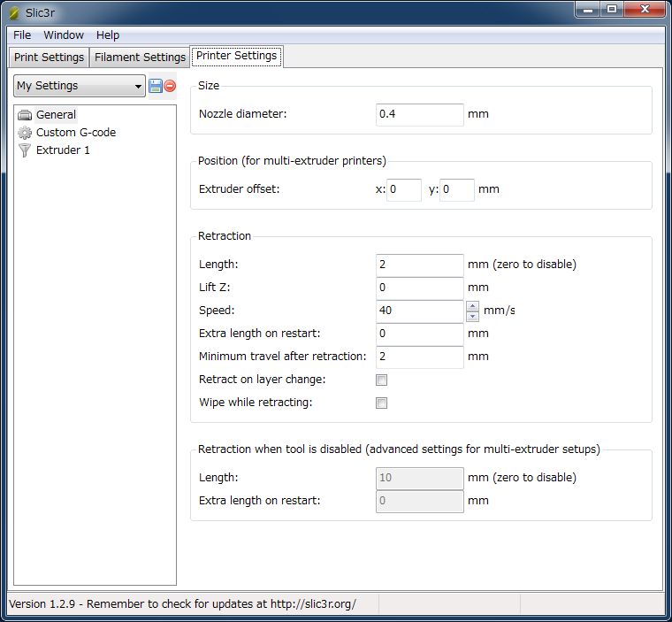The height and width of the screenshot is (622, 672).
Task: Click the retraction Speed value field
Action: pos(420,311)
